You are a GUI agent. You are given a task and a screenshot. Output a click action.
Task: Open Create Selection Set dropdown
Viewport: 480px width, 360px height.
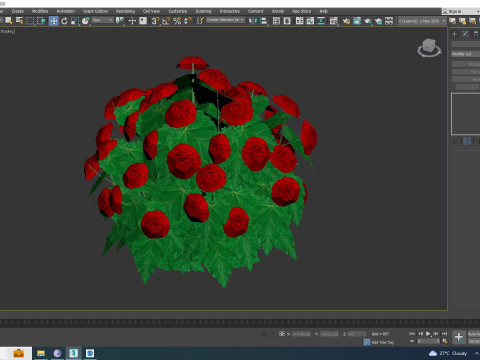click(225, 20)
